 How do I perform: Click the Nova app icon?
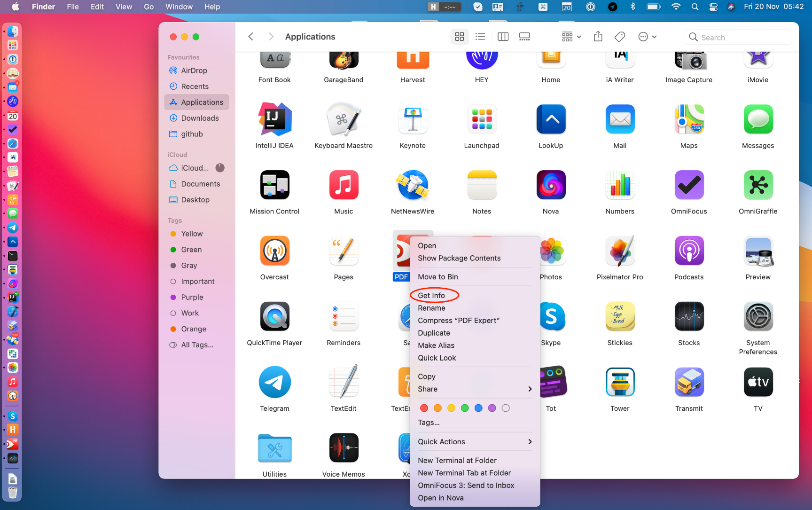551,185
